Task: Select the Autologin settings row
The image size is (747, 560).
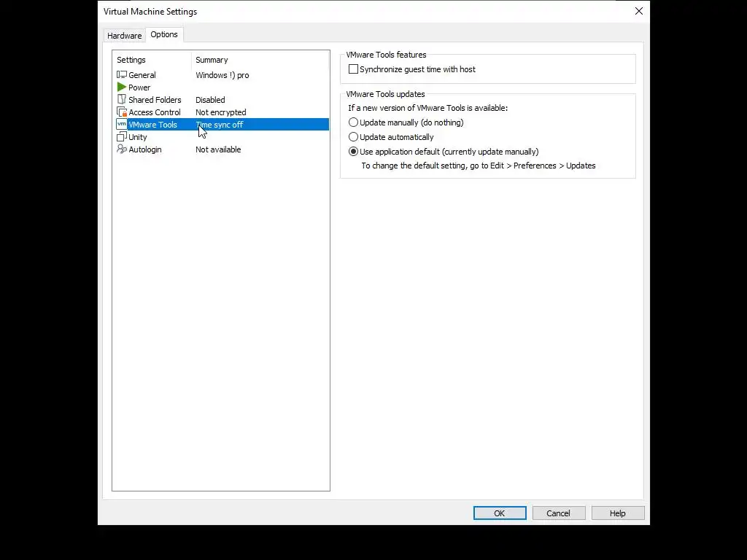Action: coord(221,149)
